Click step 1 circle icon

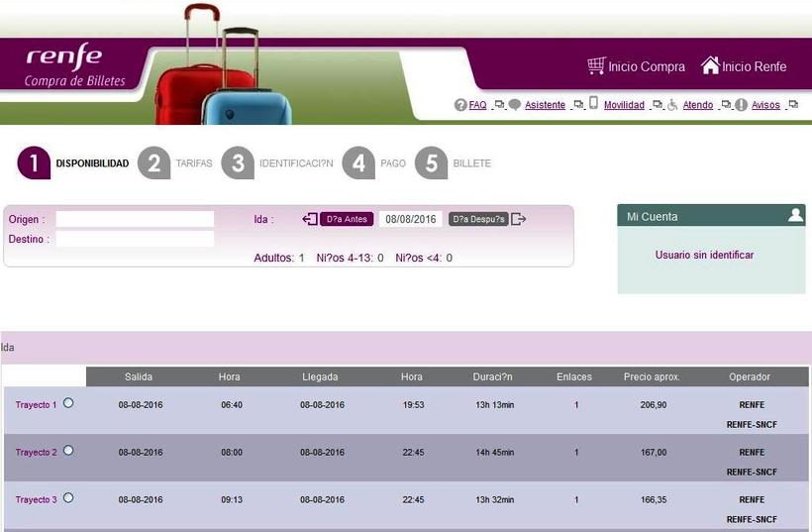pyautogui.click(x=34, y=162)
